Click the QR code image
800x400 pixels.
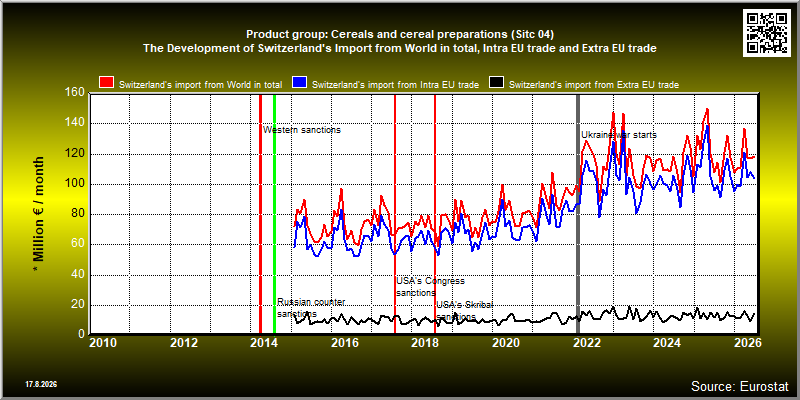tap(767, 32)
